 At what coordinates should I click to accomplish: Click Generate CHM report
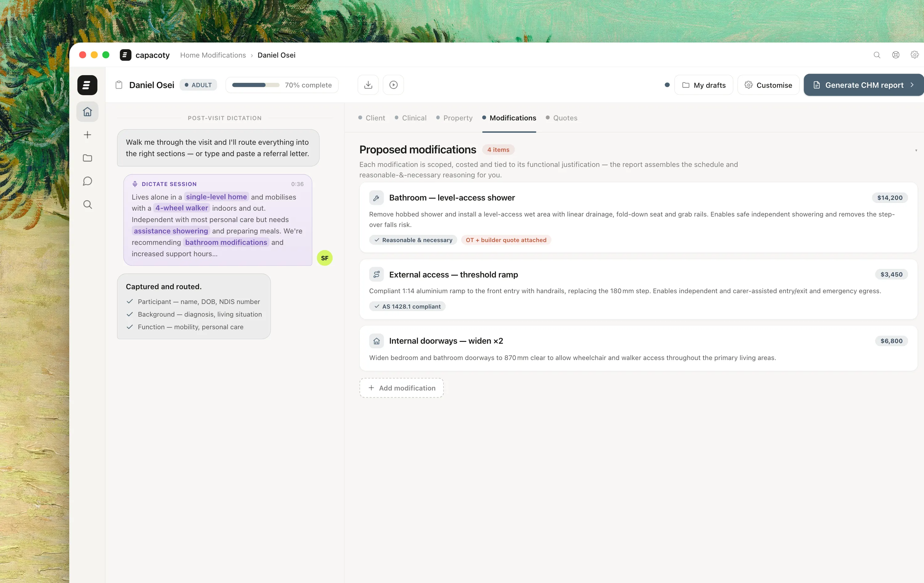pyautogui.click(x=864, y=85)
